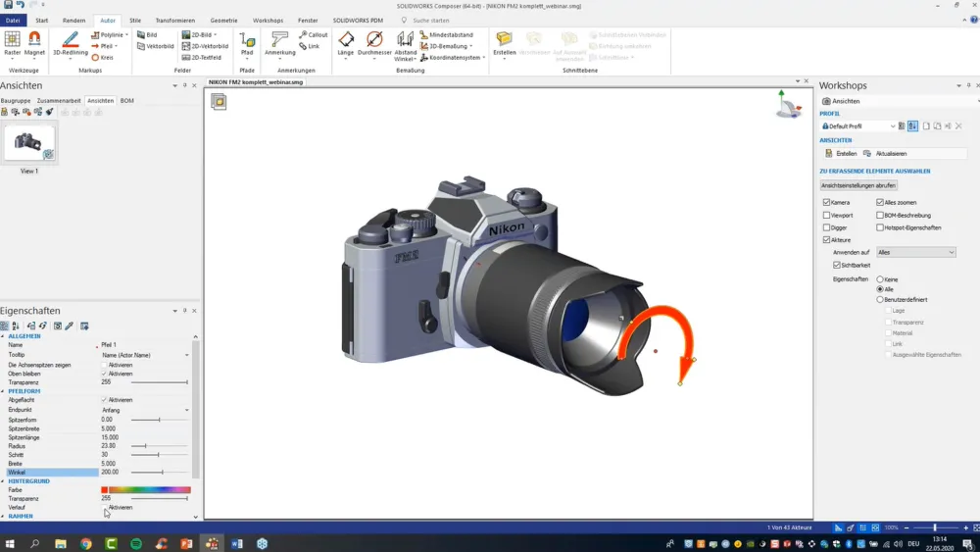Viewport: 980px width, 552px height.
Task: Add a Callout annotation
Action: click(x=314, y=35)
